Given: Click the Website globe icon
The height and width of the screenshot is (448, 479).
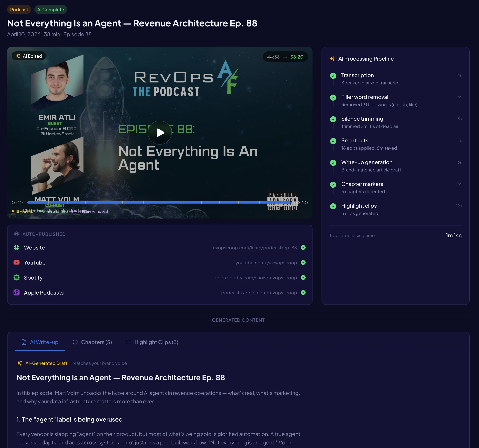Looking at the screenshot, I should tap(16, 248).
